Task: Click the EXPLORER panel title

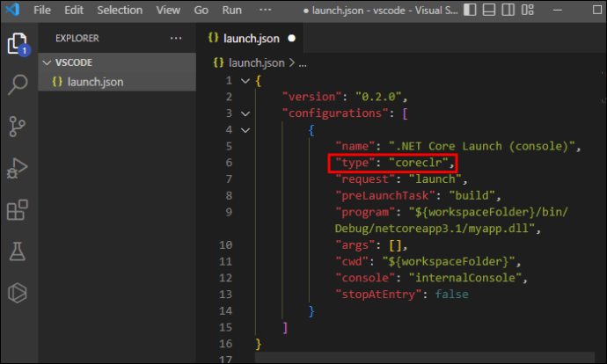Action: pos(77,39)
